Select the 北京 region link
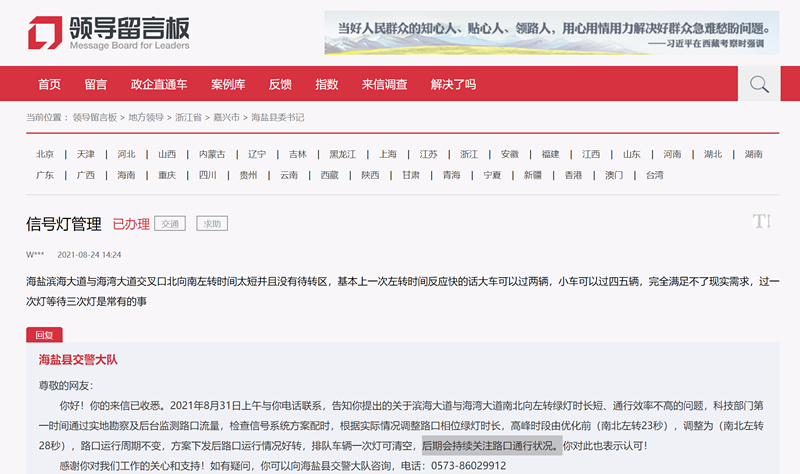Viewport: 800px width, 474px height. click(45, 154)
